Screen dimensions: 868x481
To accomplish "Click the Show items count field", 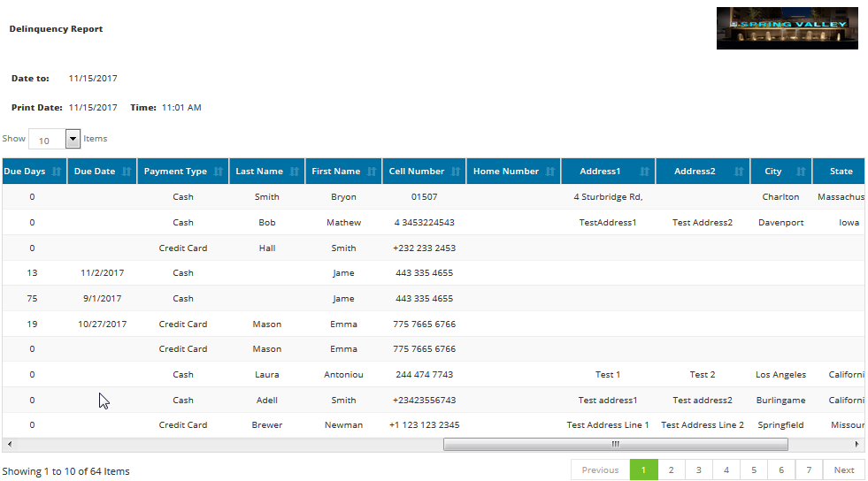I will pos(47,140).
